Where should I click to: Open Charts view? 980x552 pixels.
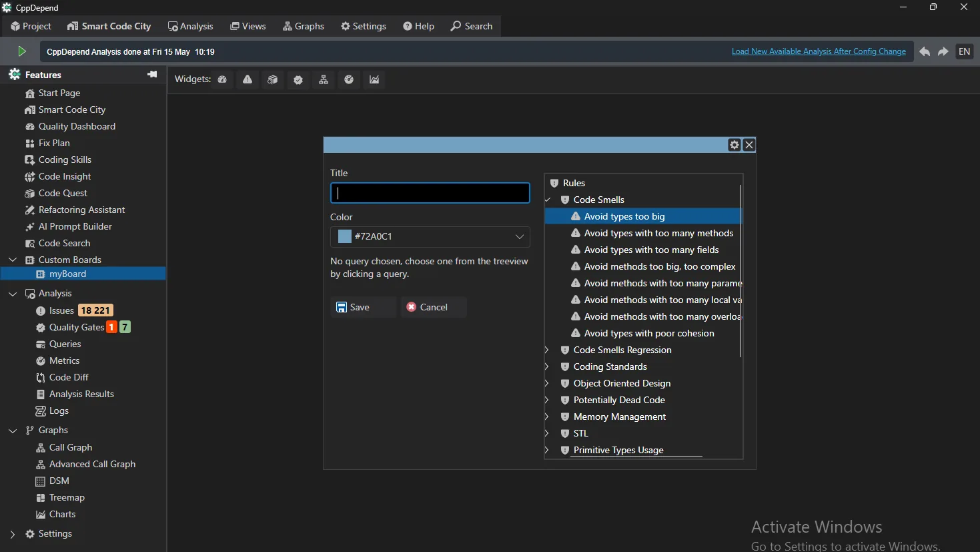[62, 514]
